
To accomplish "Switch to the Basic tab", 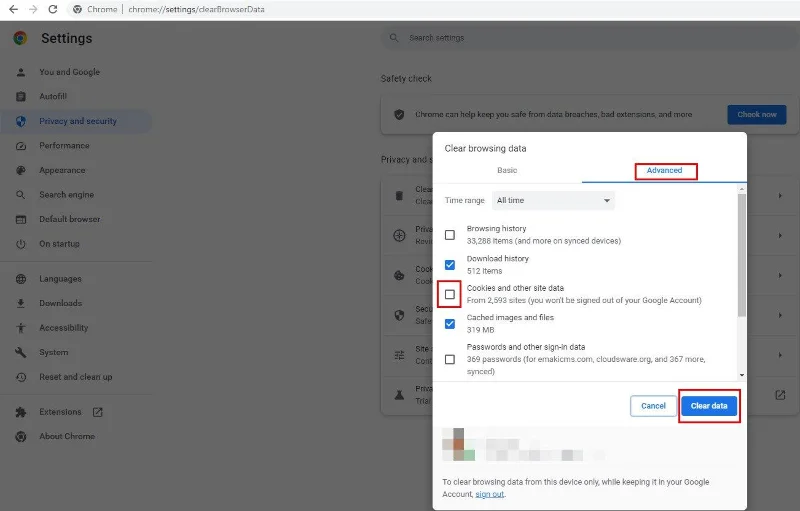I will tap(507, 171).
